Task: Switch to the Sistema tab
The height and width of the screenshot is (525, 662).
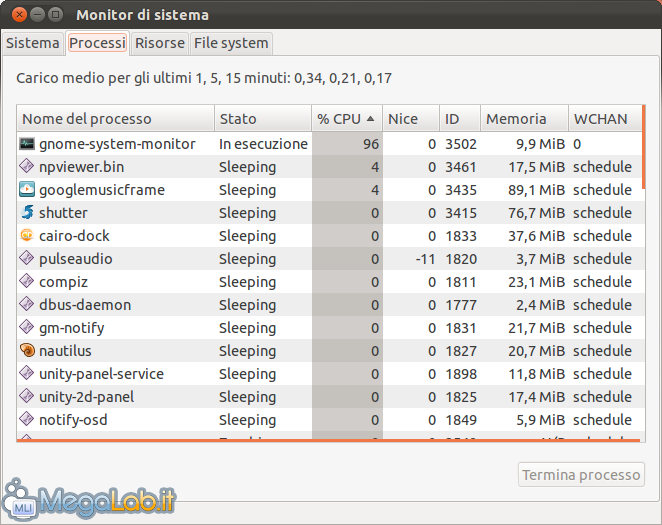Action: 33,43
